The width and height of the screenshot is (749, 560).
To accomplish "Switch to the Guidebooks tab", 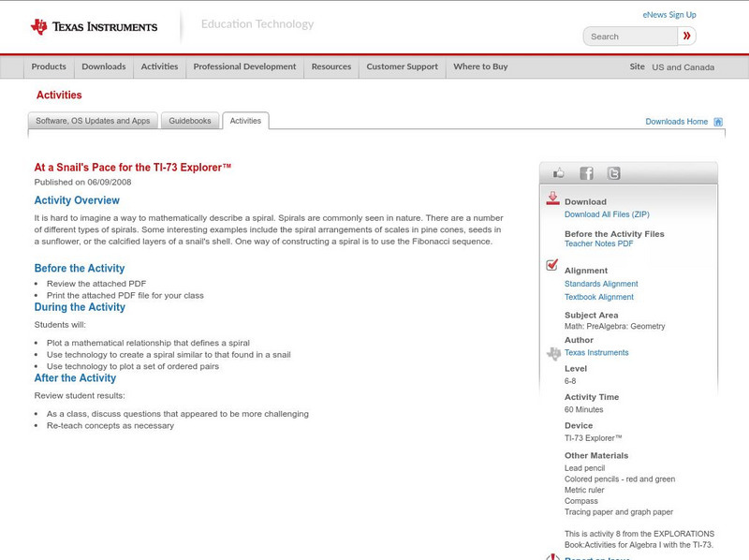I will [190, 121].
